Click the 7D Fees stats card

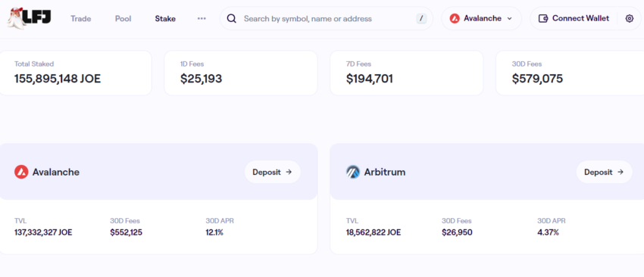click(x=407, y=73)
